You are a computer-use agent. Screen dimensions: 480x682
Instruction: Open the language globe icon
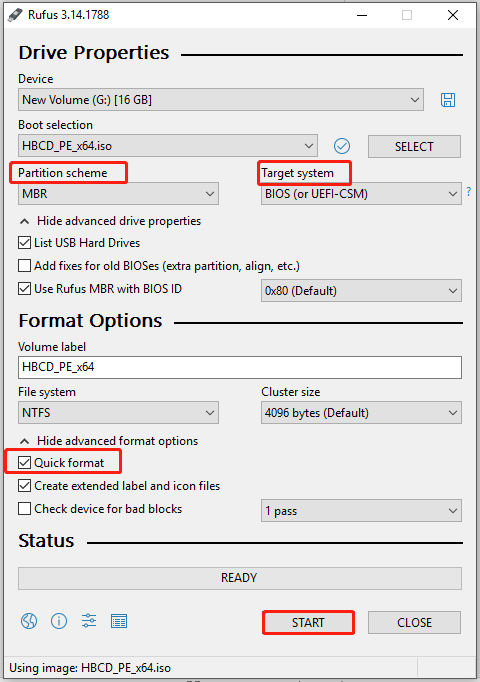29,621
